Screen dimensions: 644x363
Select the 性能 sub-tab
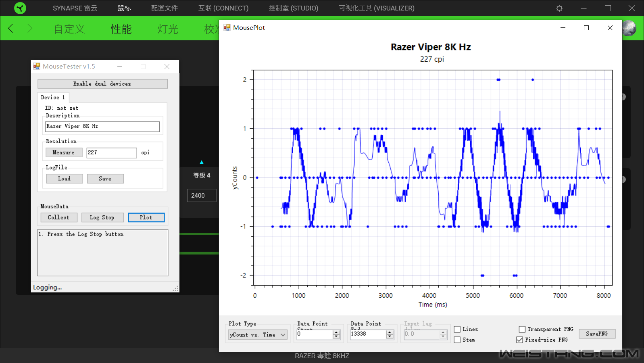121,29
